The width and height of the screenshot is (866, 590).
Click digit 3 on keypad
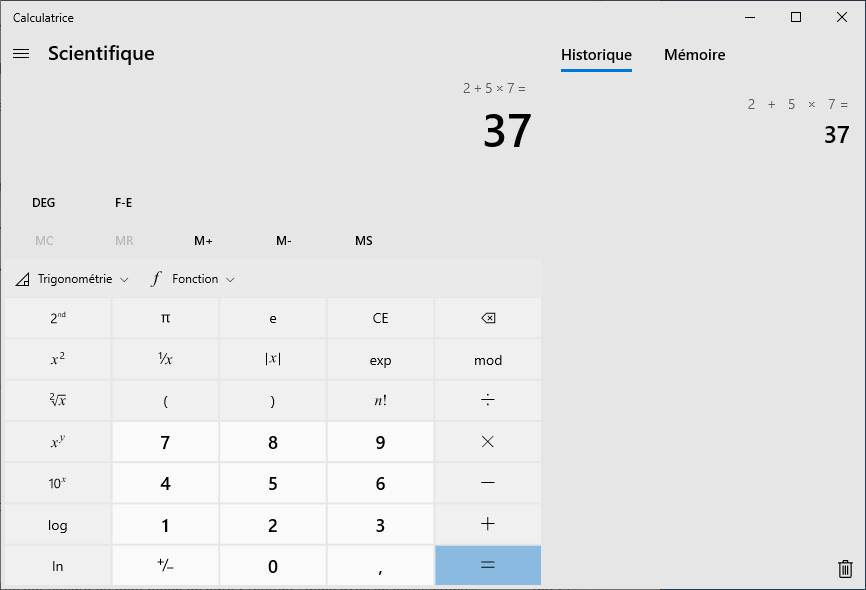380,524
